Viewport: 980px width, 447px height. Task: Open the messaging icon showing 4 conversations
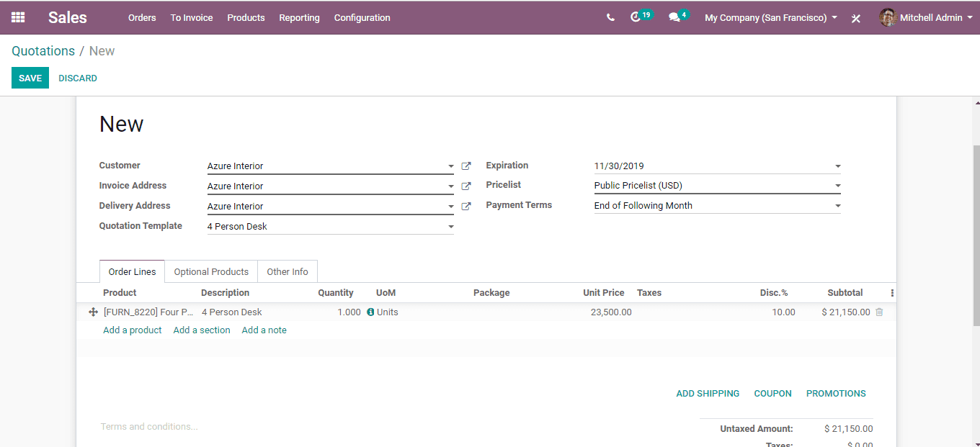pos(673,17)
